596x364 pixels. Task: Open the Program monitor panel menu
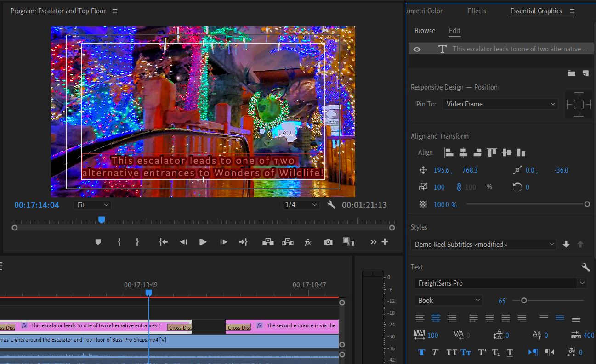115,11
